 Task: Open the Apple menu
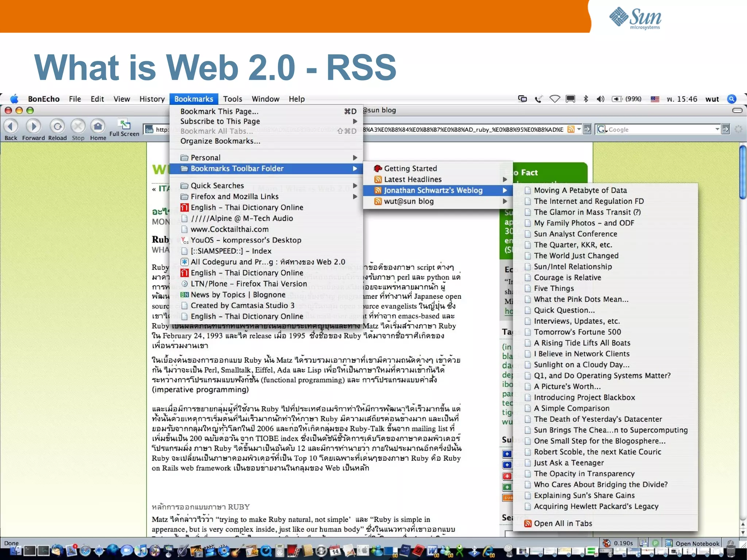(14, 99)
